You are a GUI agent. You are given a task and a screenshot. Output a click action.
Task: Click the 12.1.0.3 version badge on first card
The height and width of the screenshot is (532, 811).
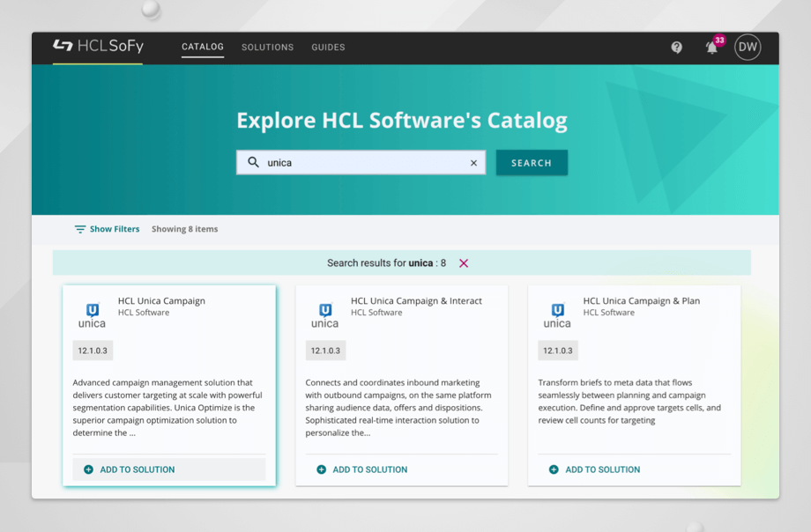point(92,350)
